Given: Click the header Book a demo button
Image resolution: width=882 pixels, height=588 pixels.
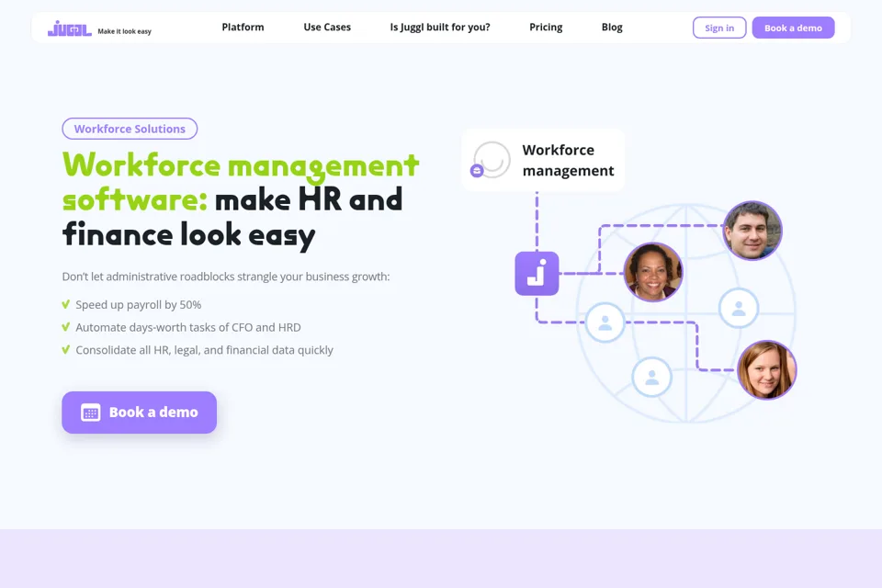Looking at the screenshot, I should pyautogui.click(x=793, y=28).
